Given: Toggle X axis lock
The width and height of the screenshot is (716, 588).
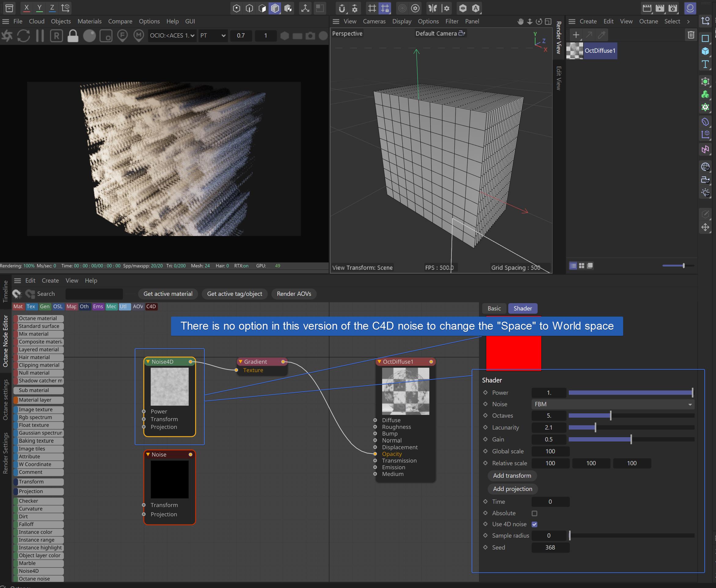Looking at the screenshot, I should pos(27,8).
